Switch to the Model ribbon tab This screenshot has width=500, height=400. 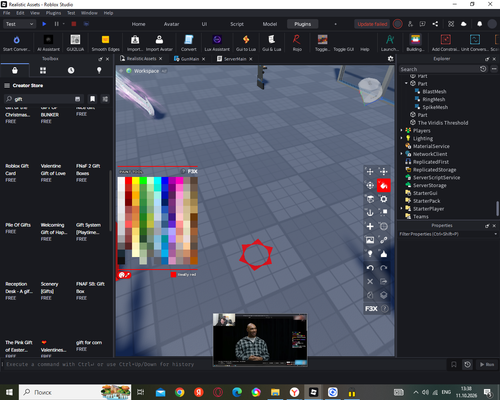click(x=270, y=24)
